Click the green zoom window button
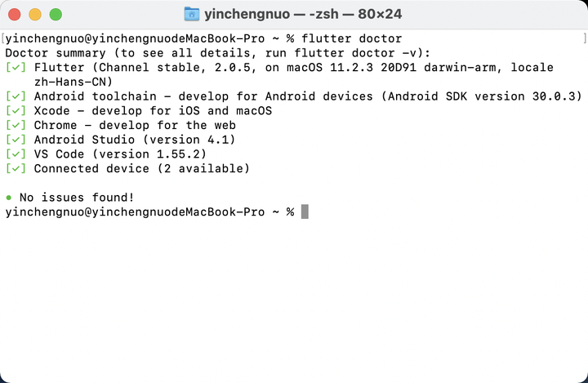Image resolution: width=588 pixels, height=383 pixels. [56, 15]
